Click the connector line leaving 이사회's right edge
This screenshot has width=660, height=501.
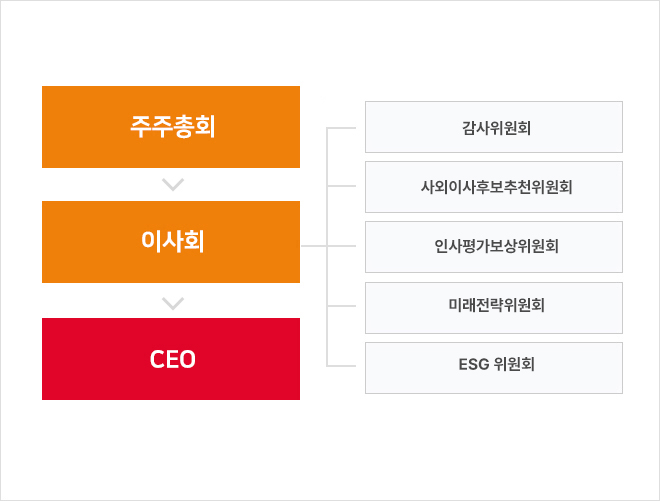tap(313, 246)
